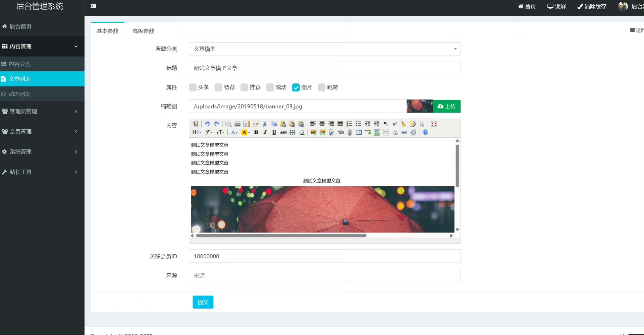Open the editor's about/help icon

(x=425, y=132)
